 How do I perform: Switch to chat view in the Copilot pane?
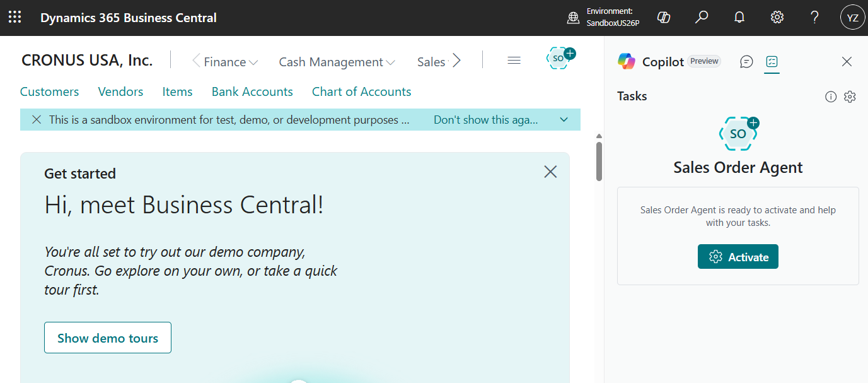click(746, 62)
